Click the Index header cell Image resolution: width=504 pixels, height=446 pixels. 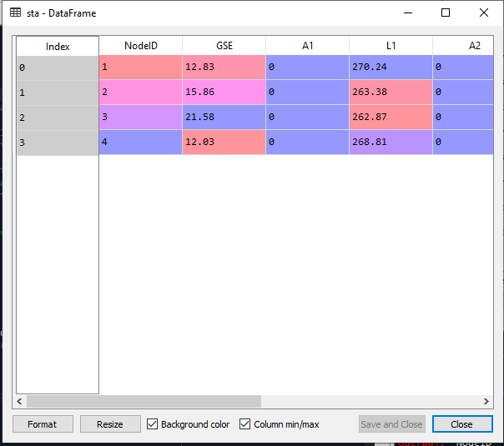click(x=58, y=46)
